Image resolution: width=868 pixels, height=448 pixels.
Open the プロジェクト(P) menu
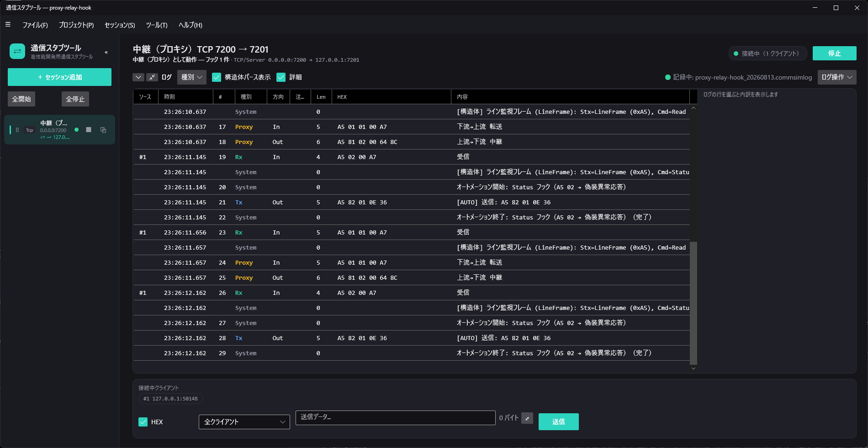(76, 25)
